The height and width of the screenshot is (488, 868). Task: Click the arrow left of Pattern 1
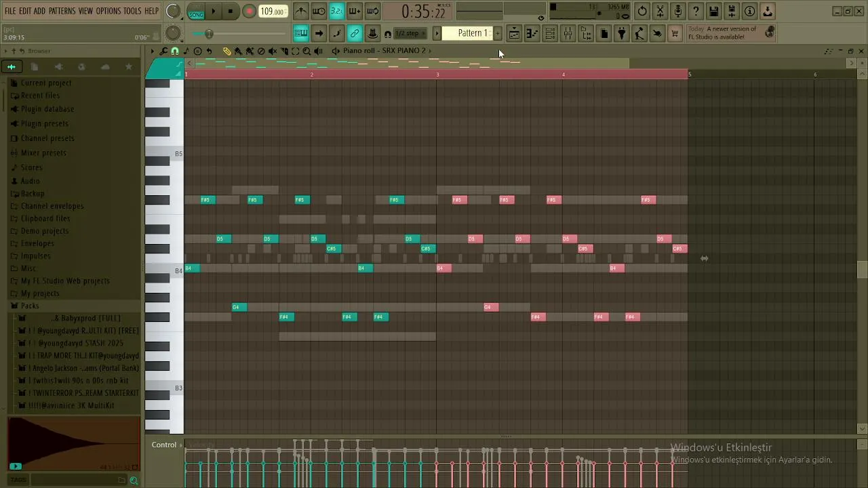437,33
